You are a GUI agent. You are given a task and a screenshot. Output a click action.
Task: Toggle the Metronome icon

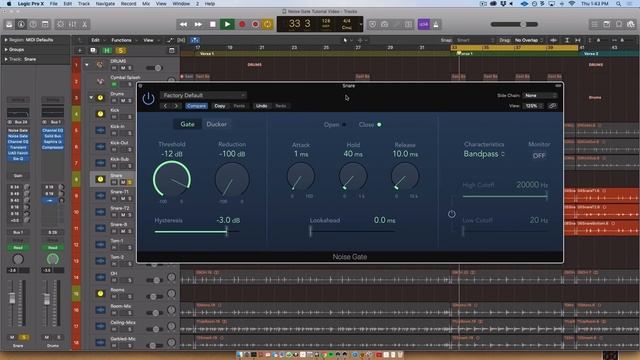coord(436,24)
